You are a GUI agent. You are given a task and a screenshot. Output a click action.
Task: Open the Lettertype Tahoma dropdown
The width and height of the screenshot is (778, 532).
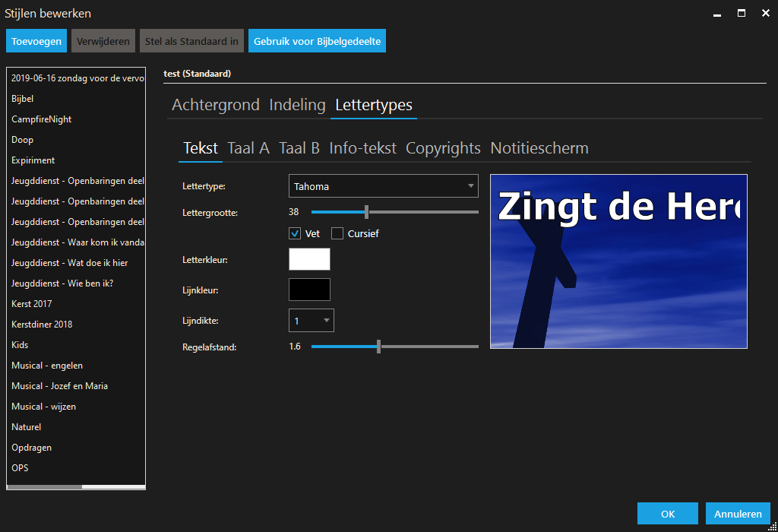(x=384, y=185)
